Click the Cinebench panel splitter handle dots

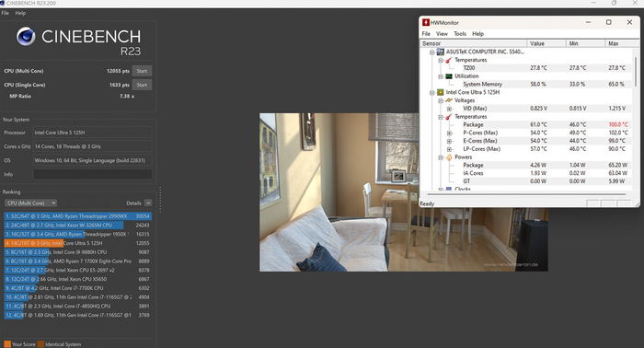pos(160,200)
